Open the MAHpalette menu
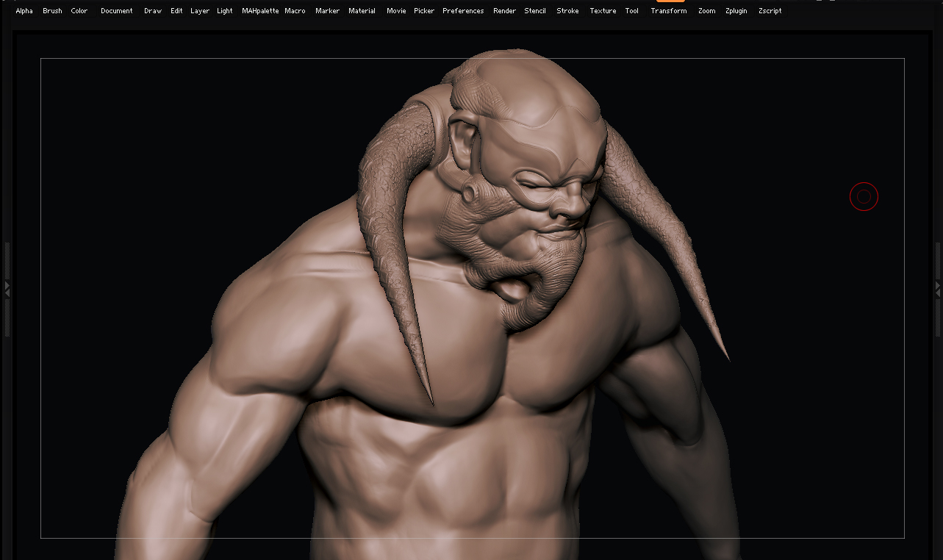 [x=260, y=11]
